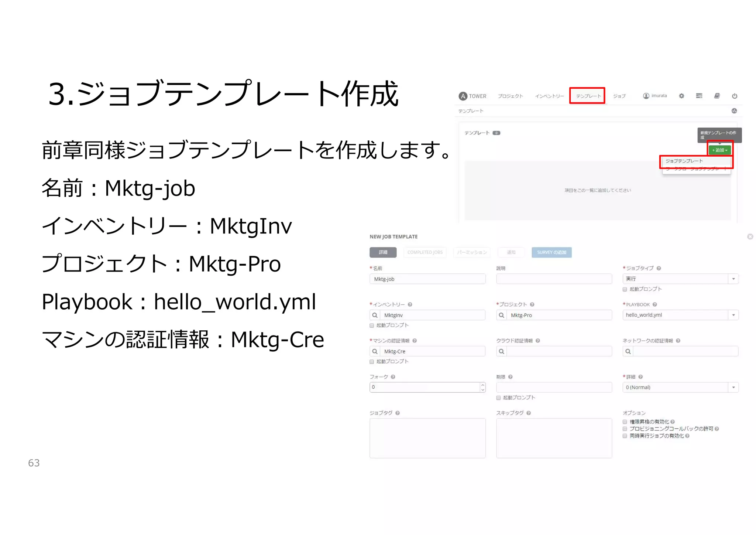Open the プロジェクト top menu
Viewport: 756px width, 535px height.
tap(511, 96)
